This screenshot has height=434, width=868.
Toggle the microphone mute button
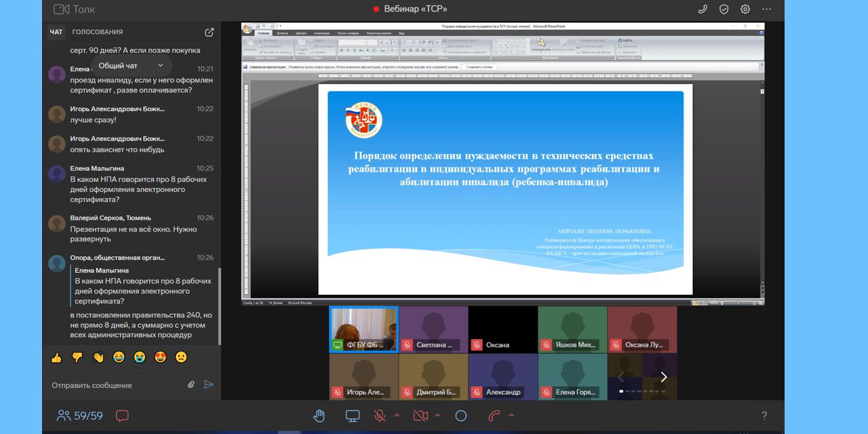[380, 416]
